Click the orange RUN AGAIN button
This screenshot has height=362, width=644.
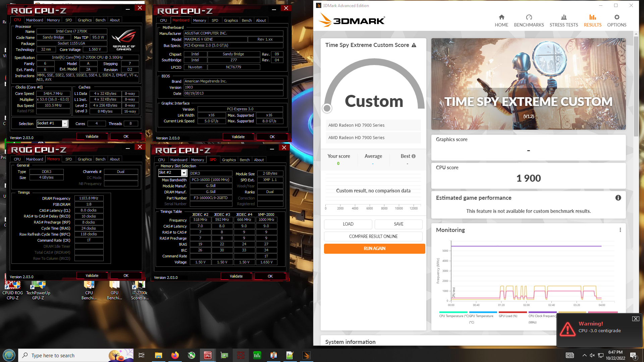coord(374,248)
